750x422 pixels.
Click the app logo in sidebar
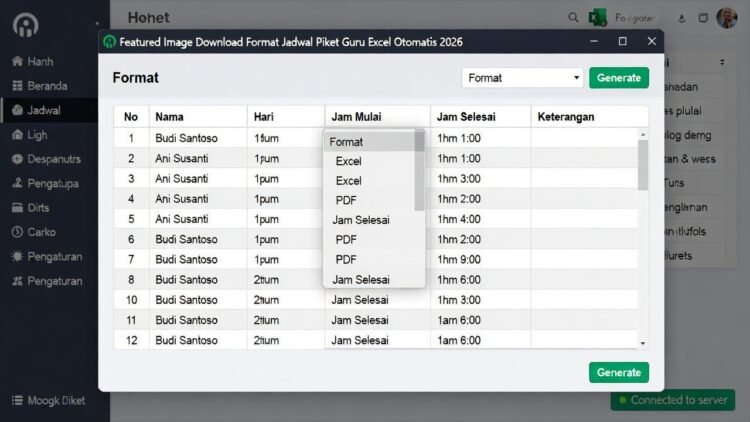pos(25,25)
